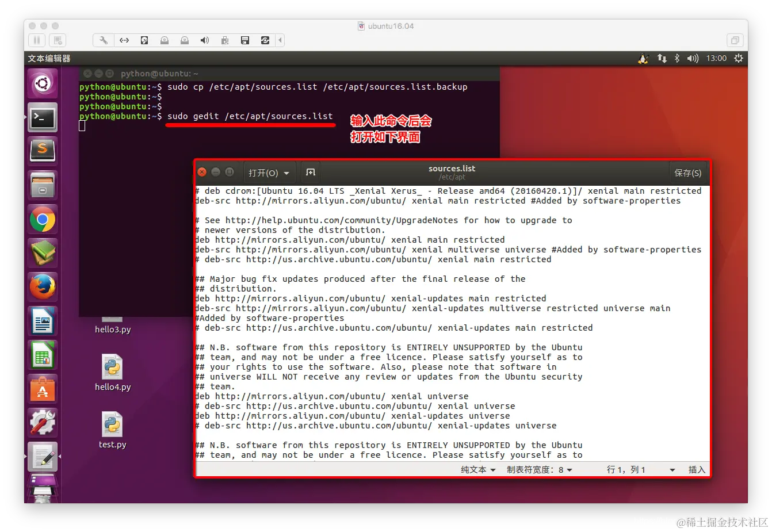This screenshot has width=772, height=532.
Task: Click the VM snapshot icon beside pause
Action: pyautogui.click(x=57, y=40)
